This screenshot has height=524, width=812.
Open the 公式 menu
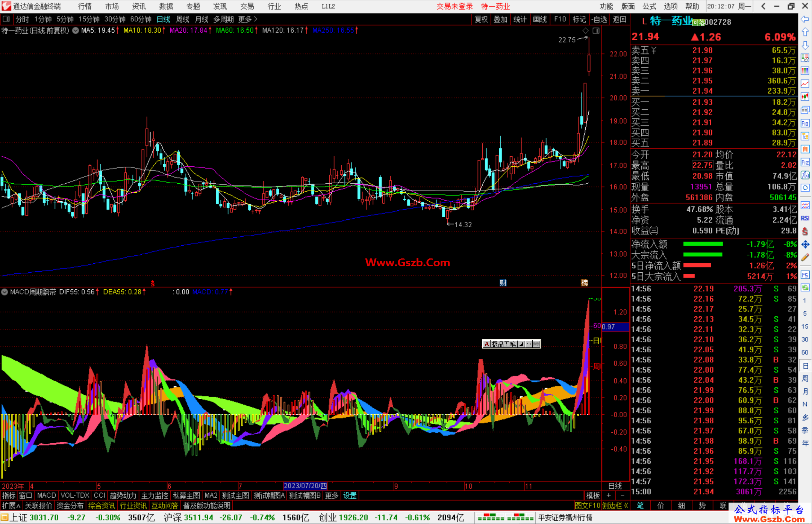(x=649, y=6)
